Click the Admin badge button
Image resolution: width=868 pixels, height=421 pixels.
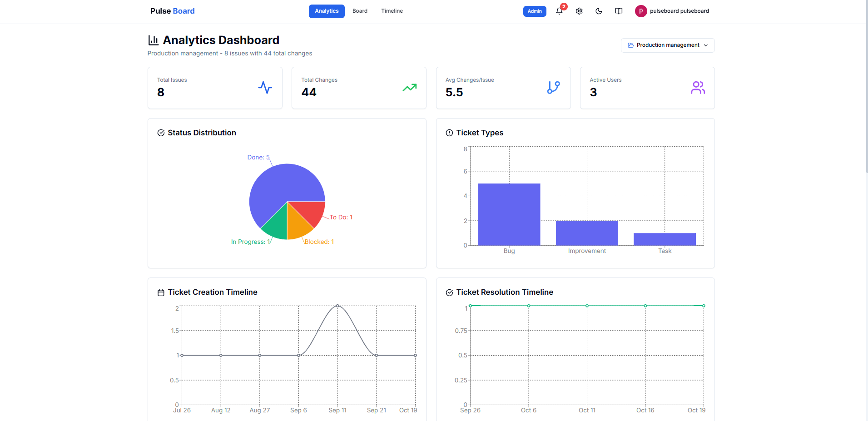(x=534, y=11)
